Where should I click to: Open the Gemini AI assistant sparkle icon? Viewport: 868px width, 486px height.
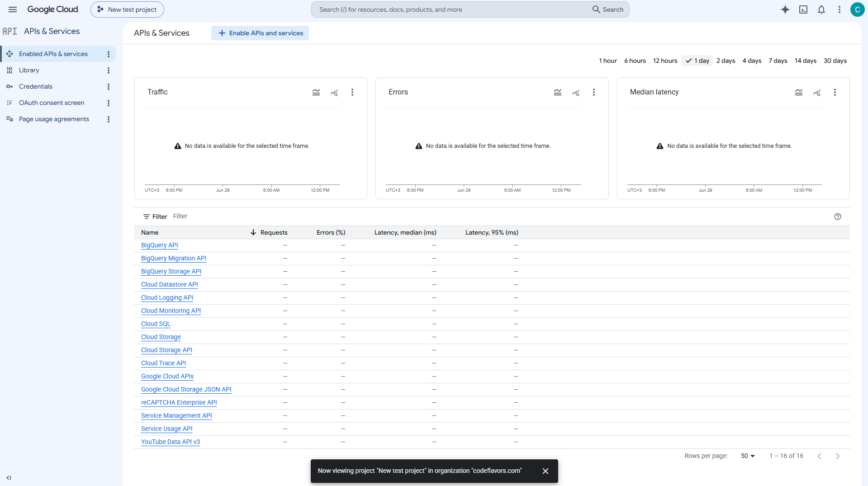[x=785, y=9]
